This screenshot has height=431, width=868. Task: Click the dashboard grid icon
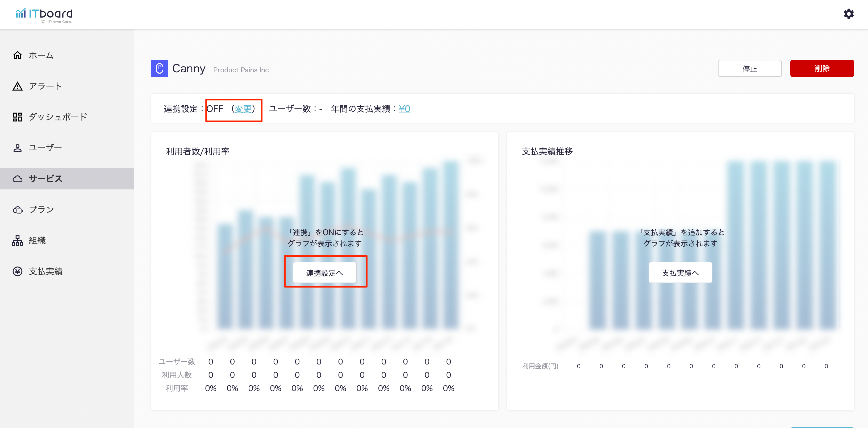[x=18, y=117]
